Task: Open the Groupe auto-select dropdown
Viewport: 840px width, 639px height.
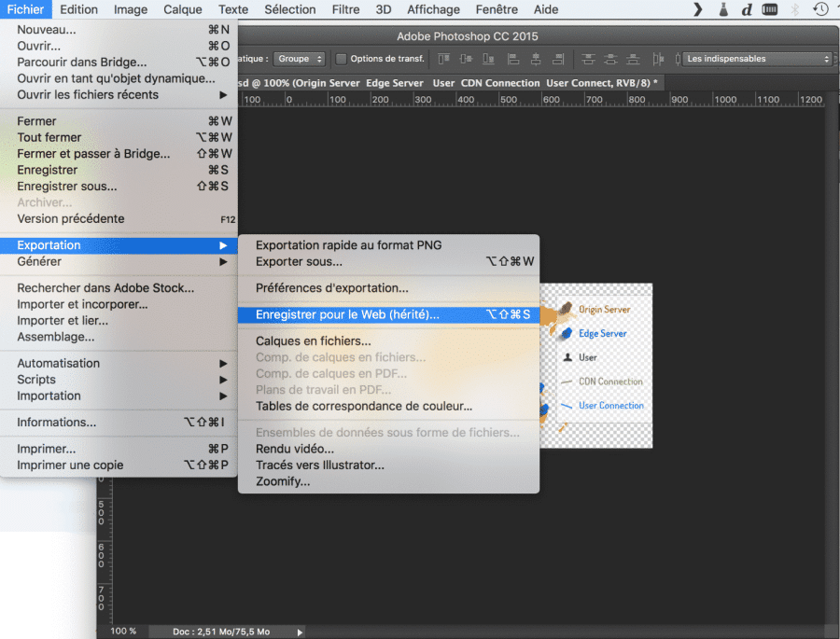Action: click(300, 59)
